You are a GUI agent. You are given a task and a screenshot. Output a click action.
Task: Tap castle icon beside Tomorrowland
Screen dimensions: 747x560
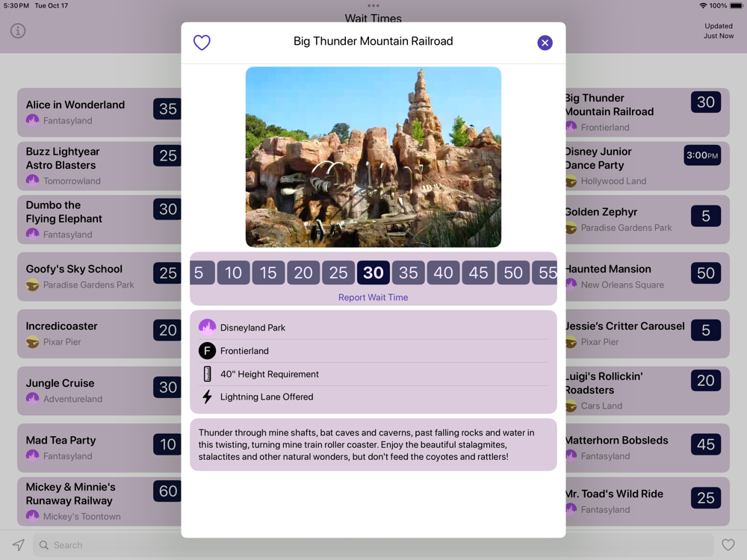point(32,181)
